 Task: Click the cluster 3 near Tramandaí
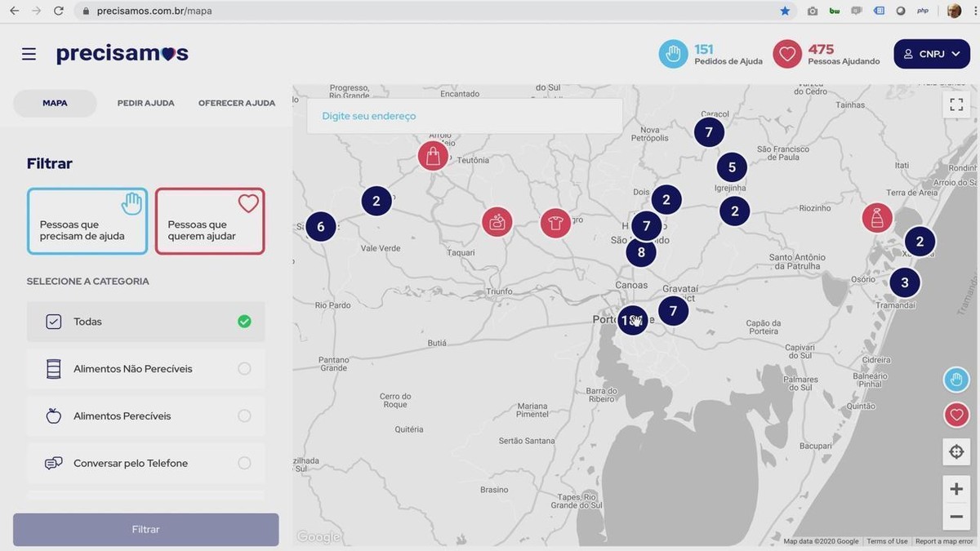(x=904, y=283)
